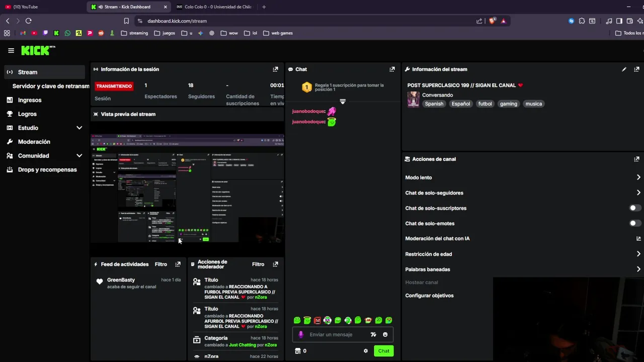This screenshot has height=362, width=644.
Task: Open Filtro in Acciones de moderador
Action: (x=258, y=264)
